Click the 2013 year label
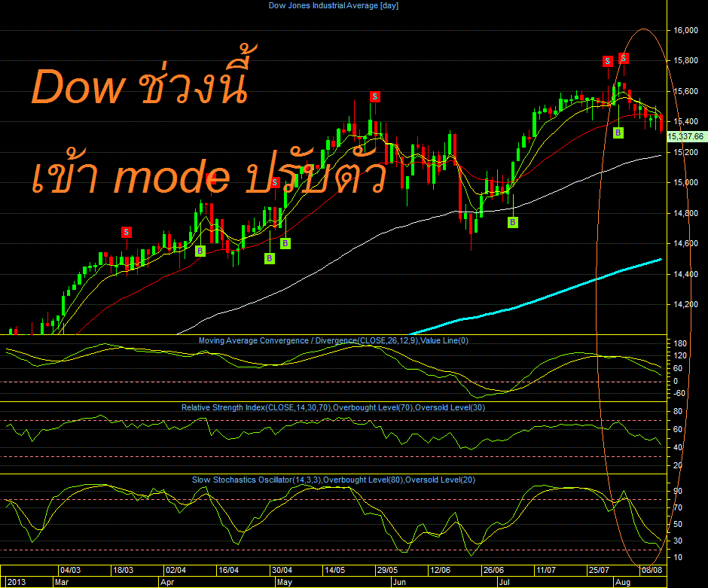This screenshot has width=708, height=588. tap(17, 582)
